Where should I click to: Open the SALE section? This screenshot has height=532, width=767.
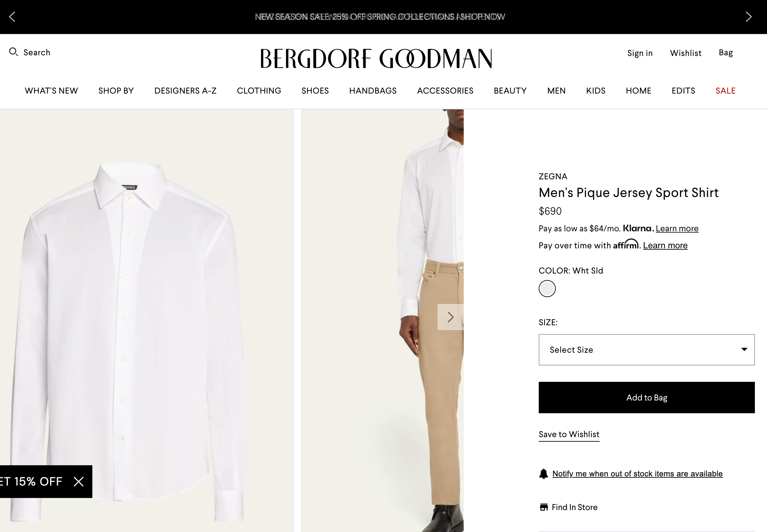[x=725, y=91]
